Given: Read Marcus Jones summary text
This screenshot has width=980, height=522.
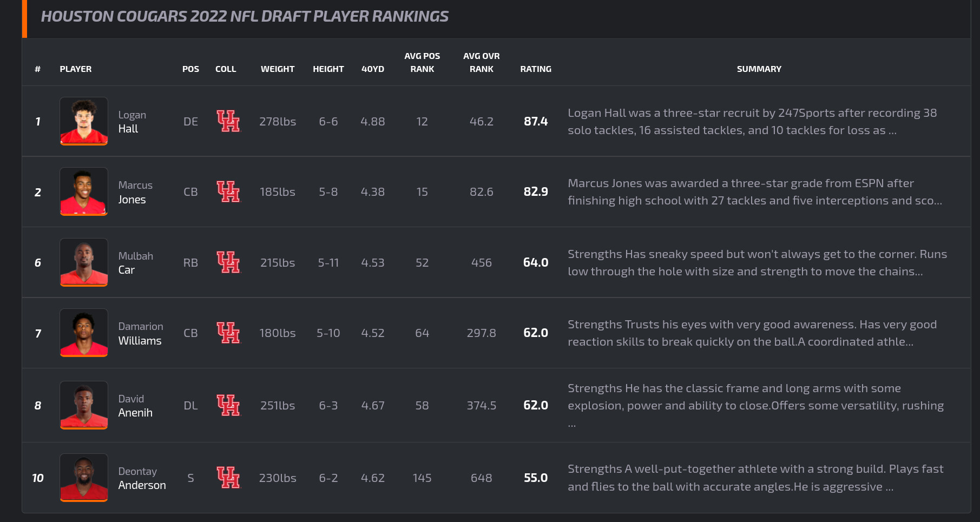Looking at the screenshot, I should click(755, 191).
